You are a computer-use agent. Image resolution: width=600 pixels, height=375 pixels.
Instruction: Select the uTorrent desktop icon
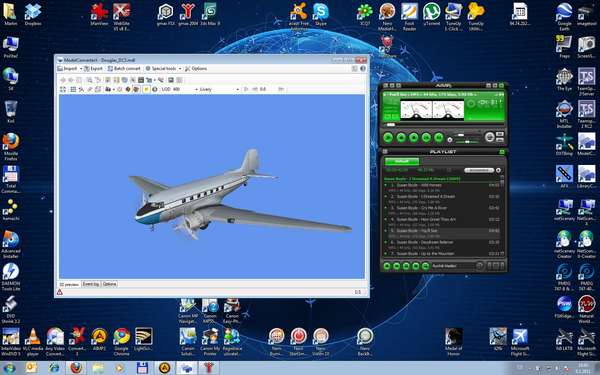pos(432,14)
